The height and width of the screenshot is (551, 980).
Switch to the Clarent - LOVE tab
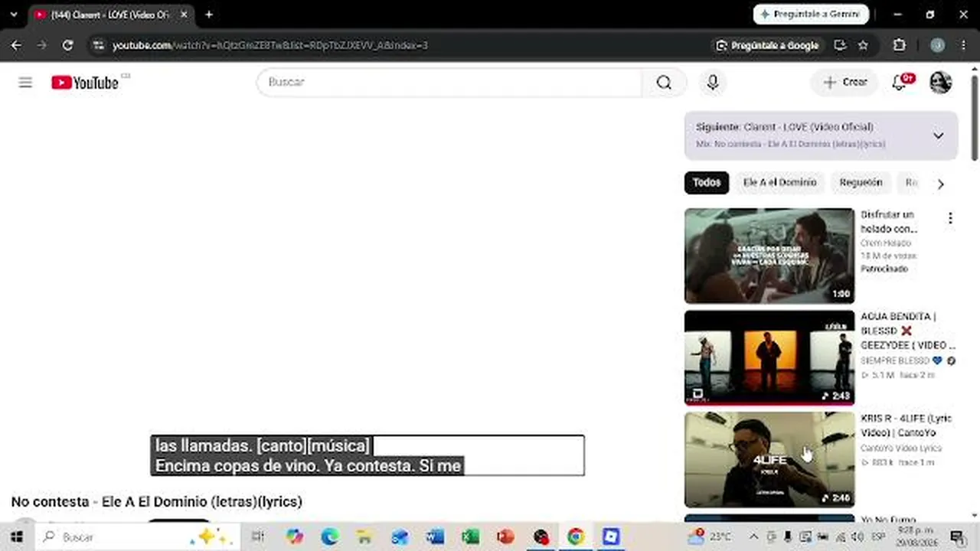[109, 15]
